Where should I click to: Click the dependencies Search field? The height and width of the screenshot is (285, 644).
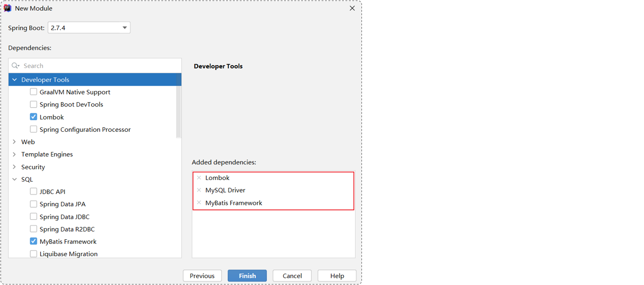95,66
